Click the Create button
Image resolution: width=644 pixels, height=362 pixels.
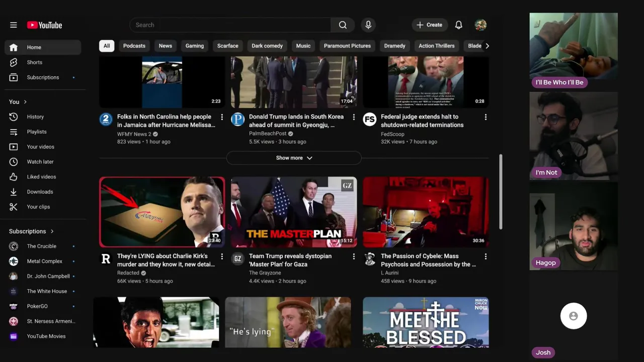tap(429, 25)
